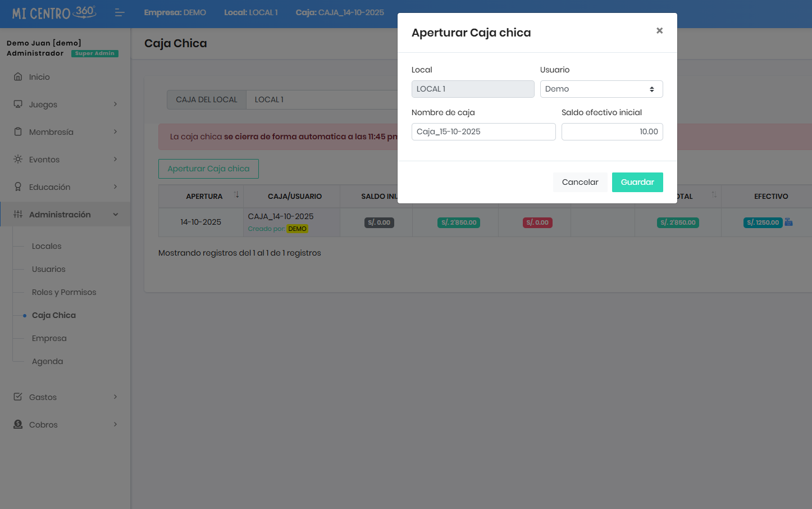812x509 pixels.
Task: Click the Membresía clipboard icon
Action: pyautogui.click(x=18, y=132)
